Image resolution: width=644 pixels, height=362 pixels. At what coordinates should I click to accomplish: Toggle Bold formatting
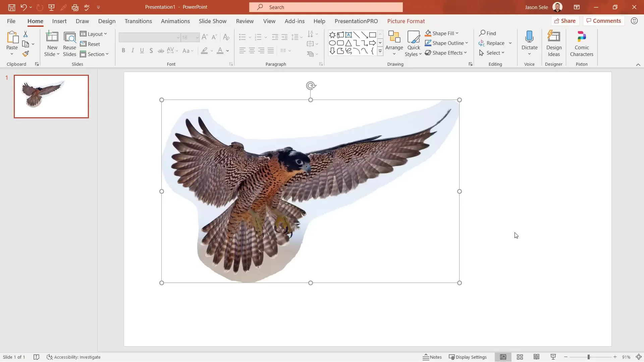pyautogui.click(x=123, y=50)
